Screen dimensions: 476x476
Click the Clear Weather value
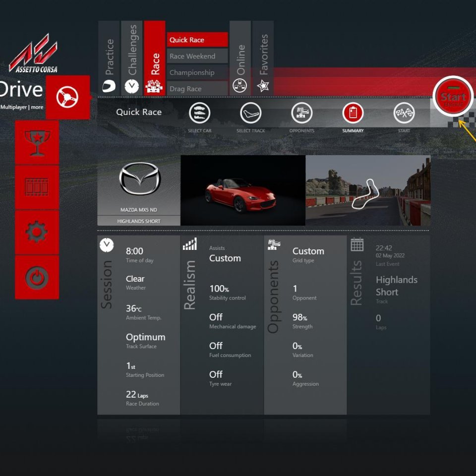[135, 279]
